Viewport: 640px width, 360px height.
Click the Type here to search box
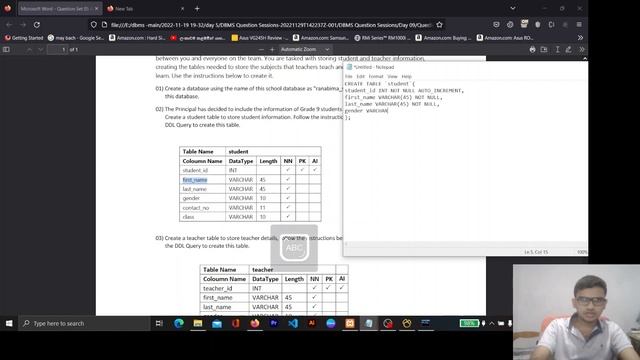click(84, 323)
